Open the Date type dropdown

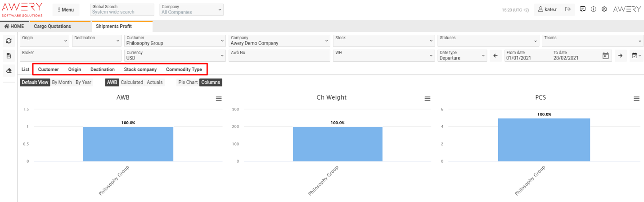tap(462, 55)
